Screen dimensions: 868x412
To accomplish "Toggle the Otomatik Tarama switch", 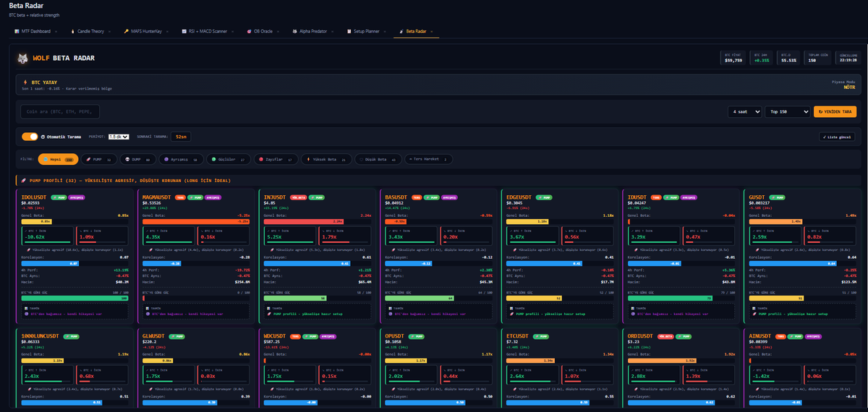I will [30, 137].
